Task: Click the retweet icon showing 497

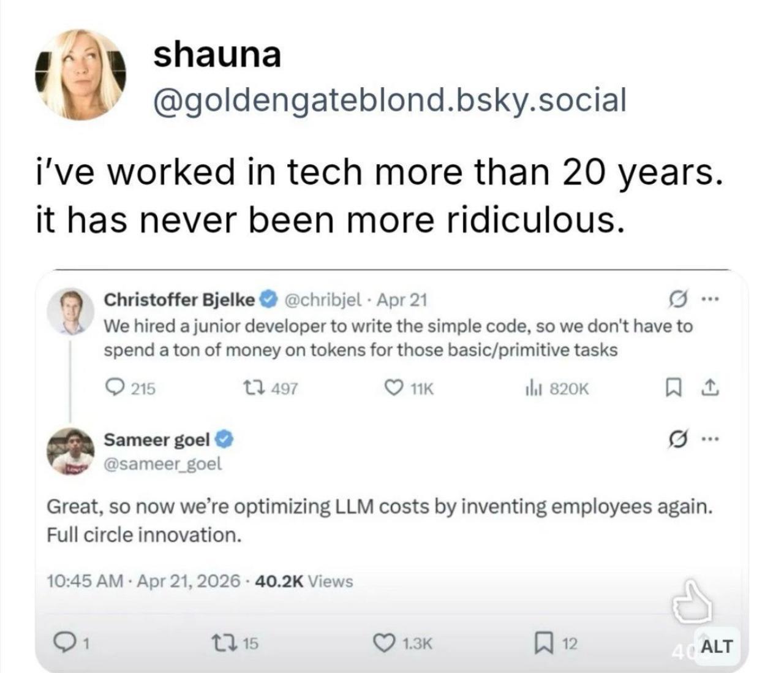Action: tap(251, 387)
